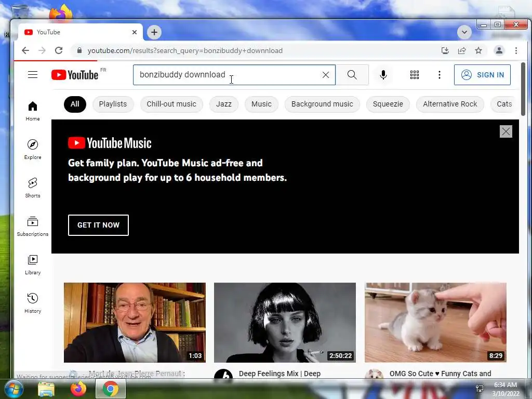Select the Music filter chip
The height and width of the screenshot is (399, 532).
pyautogui.click(x=261, y=104)
